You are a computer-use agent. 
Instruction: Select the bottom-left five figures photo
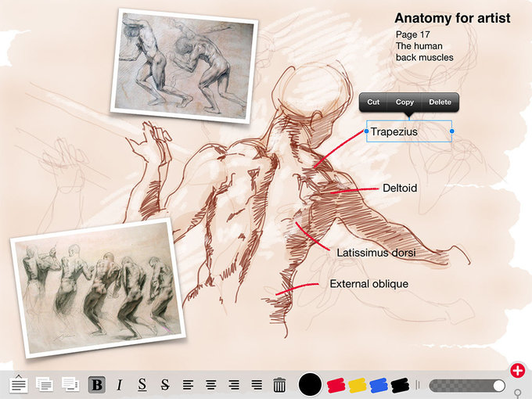[x=98, y=289]
